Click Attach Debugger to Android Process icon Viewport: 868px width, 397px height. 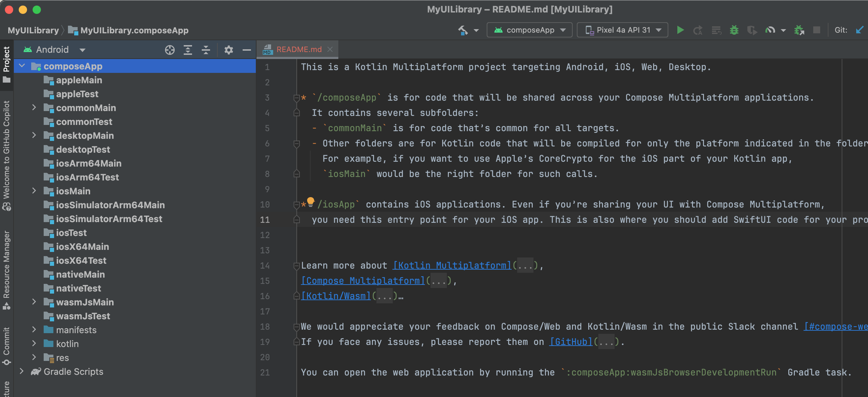[x=799, y=31]
